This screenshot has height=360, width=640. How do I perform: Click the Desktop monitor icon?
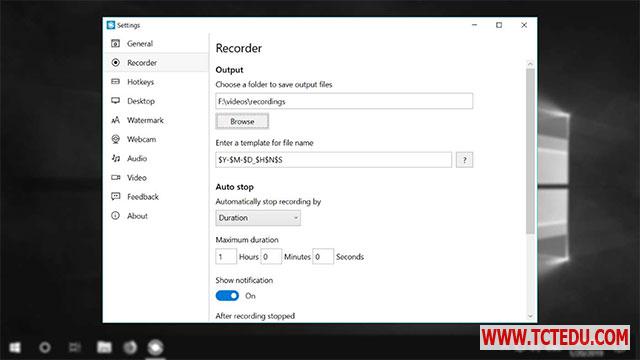[116, 100]
